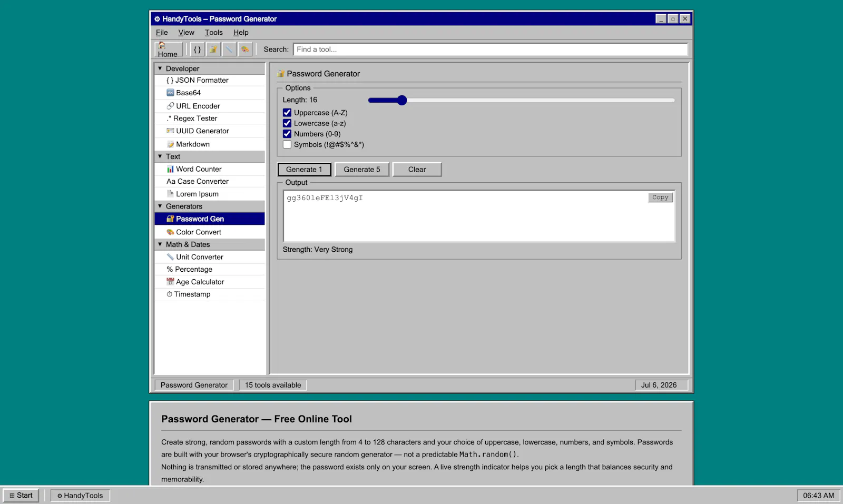Click the padlock password toolbar icon

pos(213,50)
